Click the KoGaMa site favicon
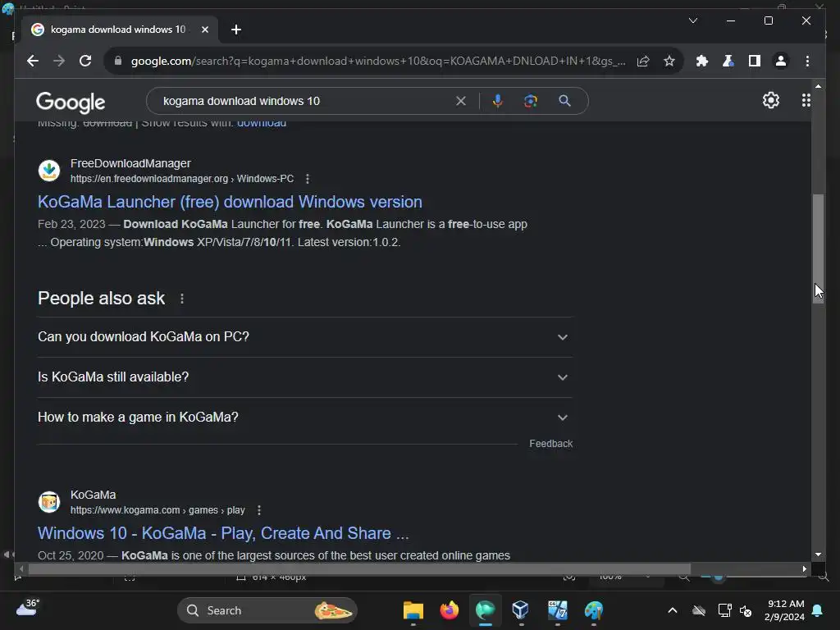This screenshot has height=630, width=840. (49, 502)
